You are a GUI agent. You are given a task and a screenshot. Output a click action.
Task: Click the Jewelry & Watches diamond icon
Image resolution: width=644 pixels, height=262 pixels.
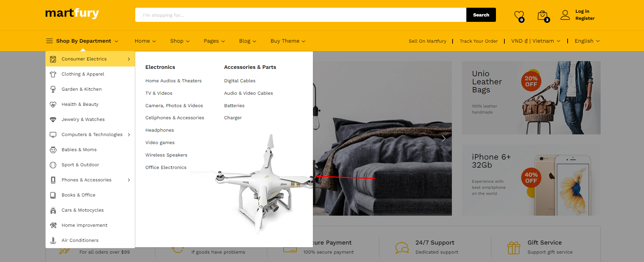click(x=53, y=120)
